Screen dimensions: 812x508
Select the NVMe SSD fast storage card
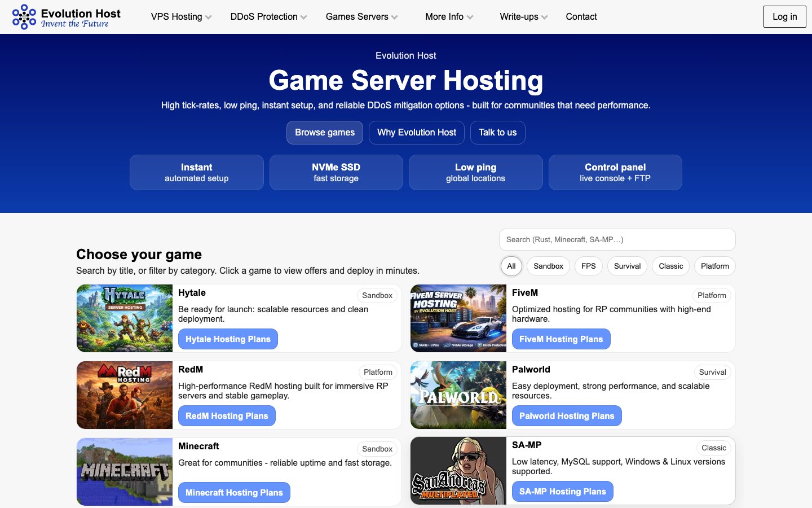[336, 173]
